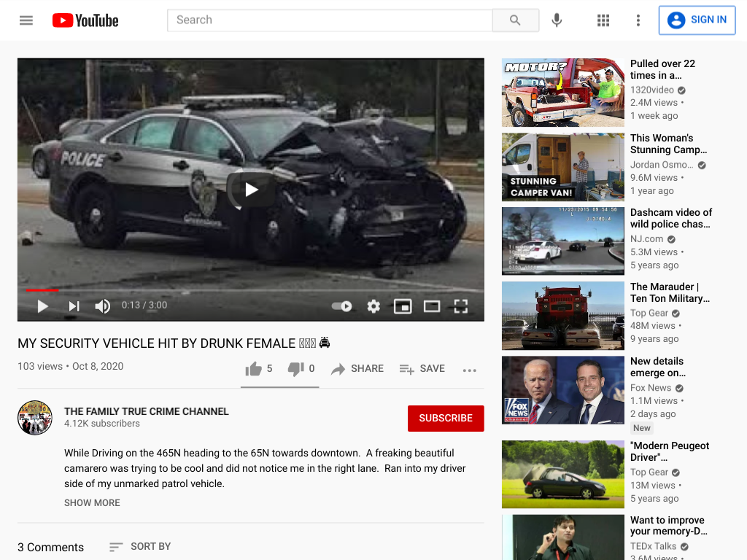Click the '3 Comments' heading
The height and width of the screenshot is (560, 747).
tap(50, 547)
